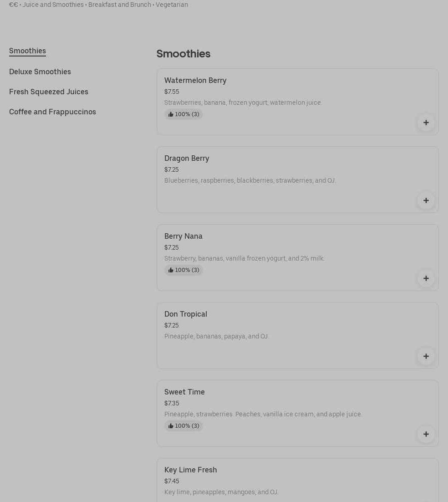
Task: Jump to Deluxe Smoothies category
Action: [40, 72]
